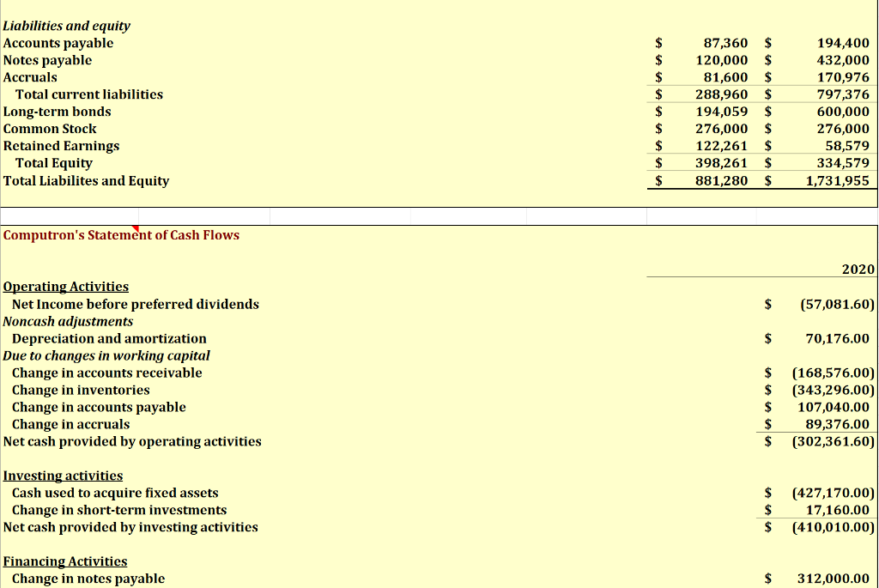Click the retained earnings value 58,579
The width and height of the screenshot is (879, 588).
point(847,146)
